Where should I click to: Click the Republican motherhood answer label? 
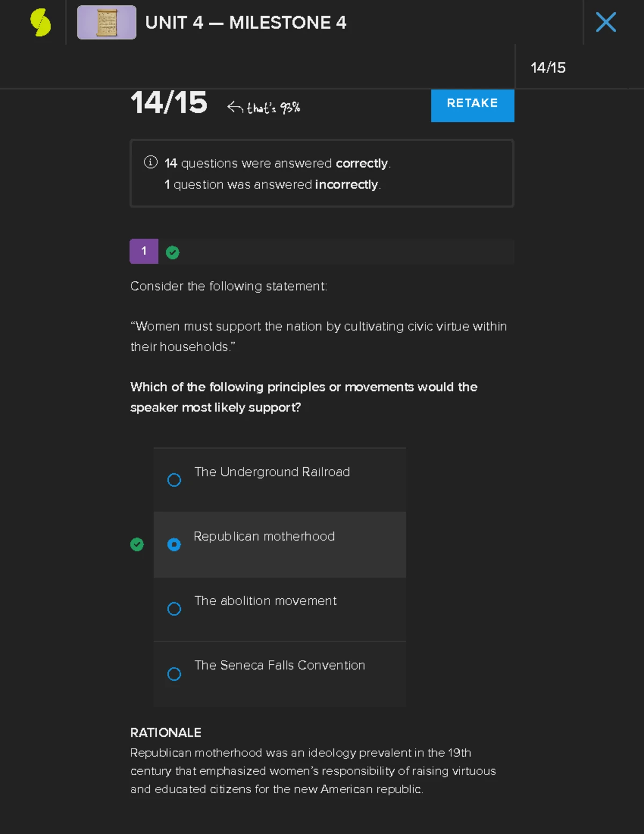pyautogui.click(x=264, y=536)
